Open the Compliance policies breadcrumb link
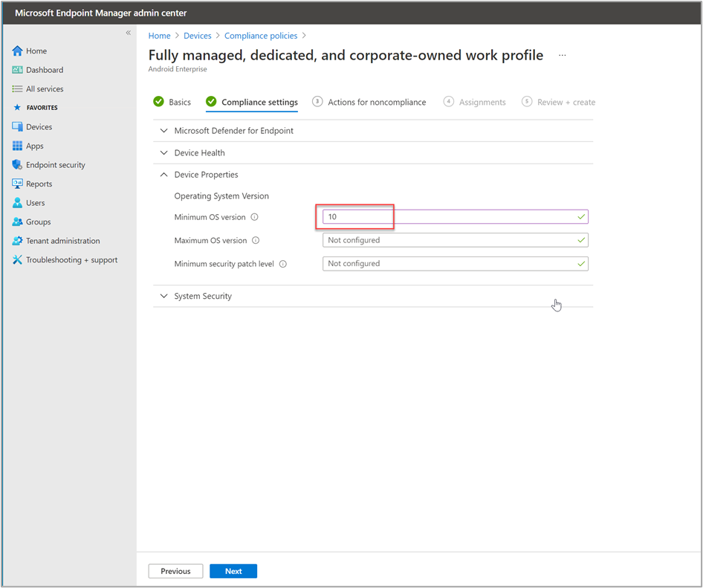Viewport: 703px width, 588px height. (261, 36)
